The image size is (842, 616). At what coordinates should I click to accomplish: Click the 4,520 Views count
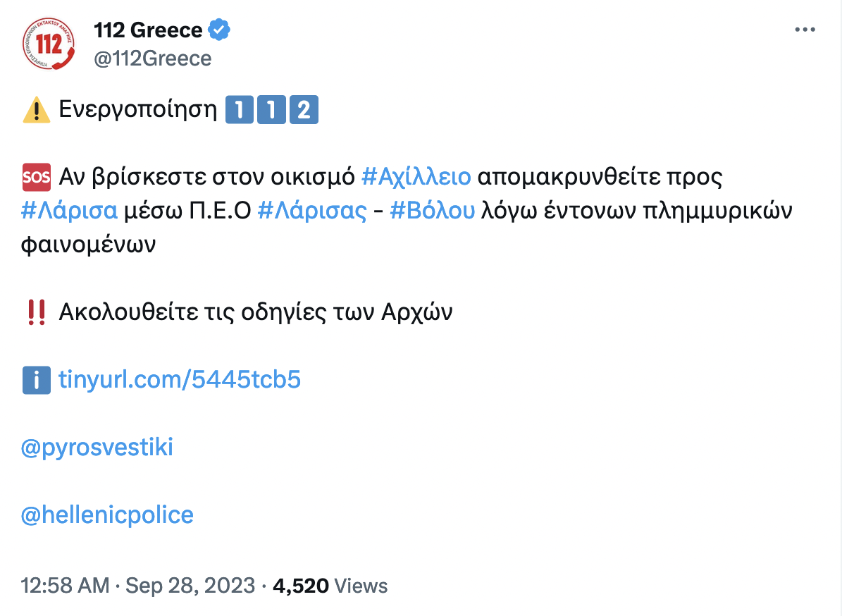point(329,586)
